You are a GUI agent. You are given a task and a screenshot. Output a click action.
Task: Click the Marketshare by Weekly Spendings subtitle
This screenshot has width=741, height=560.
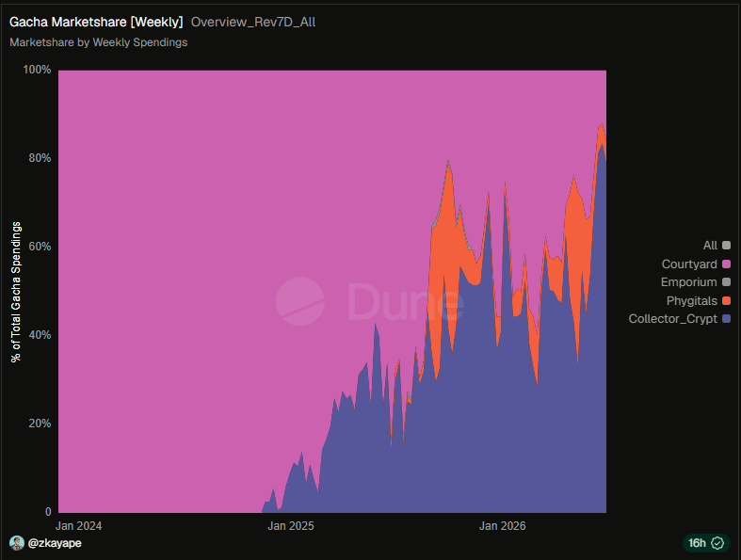[x=98, y=42]
